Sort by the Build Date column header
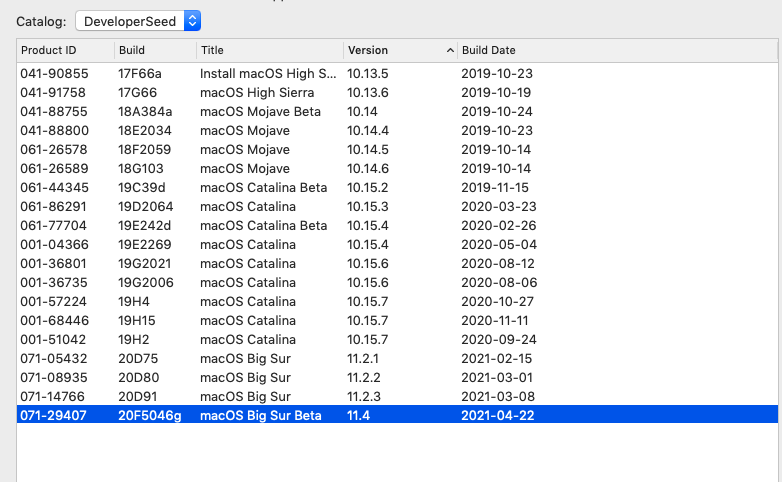 [x=488, y=50]
